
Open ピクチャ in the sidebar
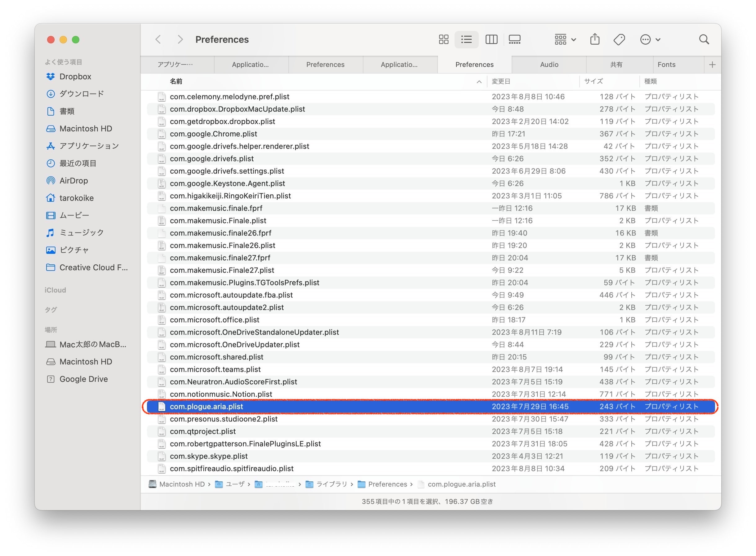pos(67,250)
